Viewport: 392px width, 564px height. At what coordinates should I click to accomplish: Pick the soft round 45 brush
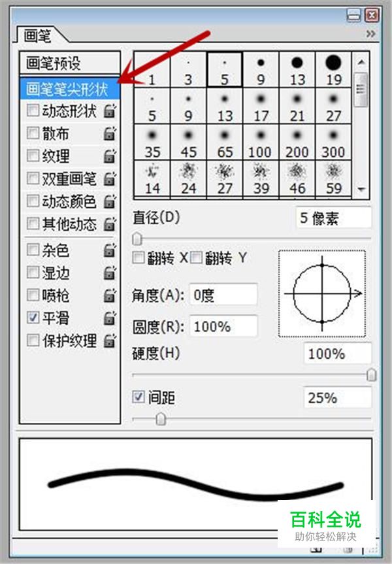click(188, 142)
